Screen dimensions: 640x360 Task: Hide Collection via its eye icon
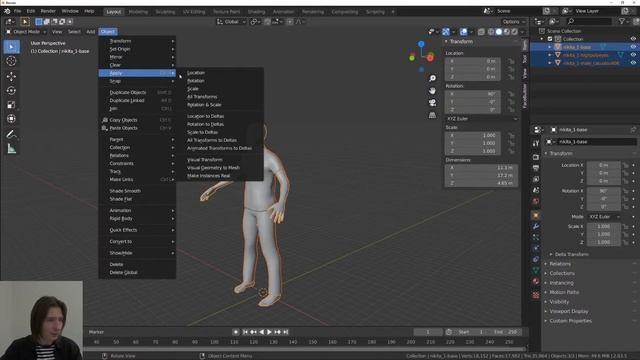[x=633, y=39]
